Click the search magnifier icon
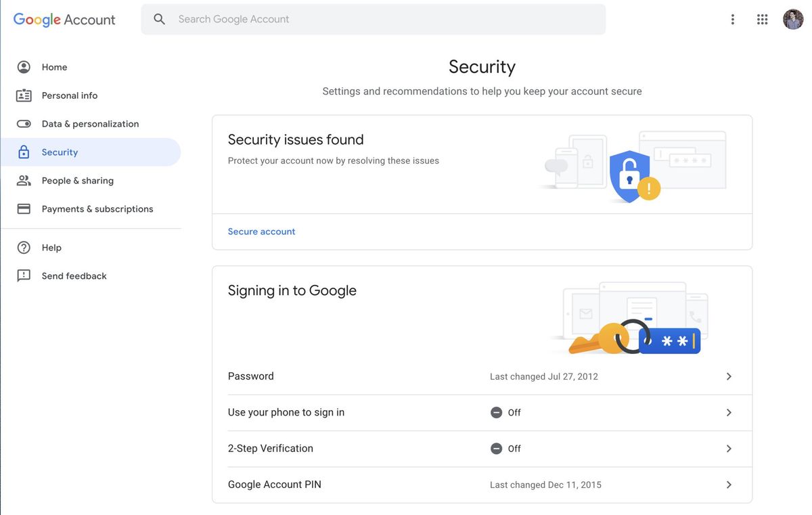 coord(158,18)
